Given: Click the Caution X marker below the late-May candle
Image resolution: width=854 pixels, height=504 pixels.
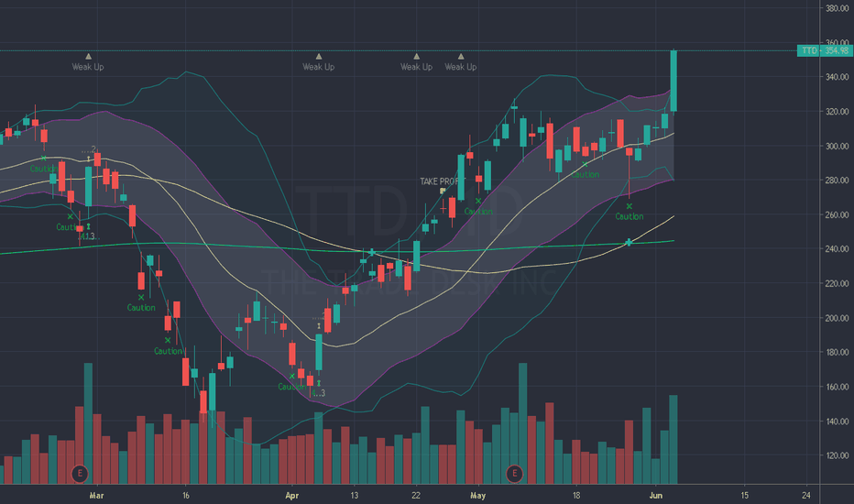Looking at the screenshot, I should pos(630,206).
